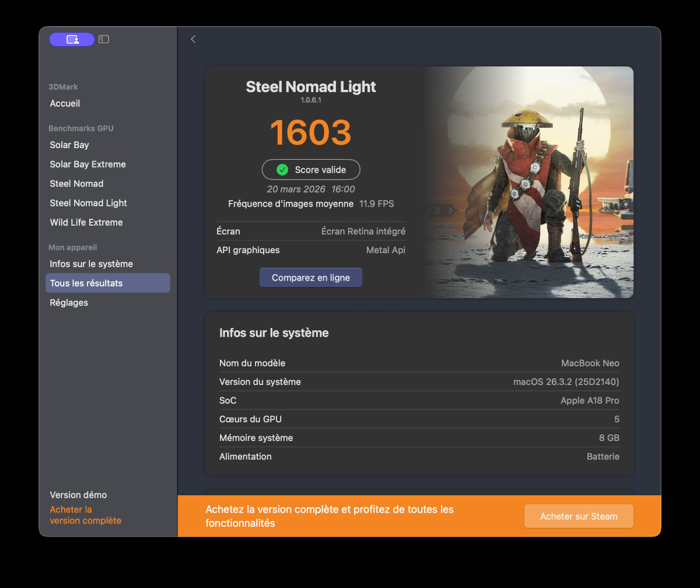
Task: Click the Acheter sur Steam button
Action: [578, 516]
